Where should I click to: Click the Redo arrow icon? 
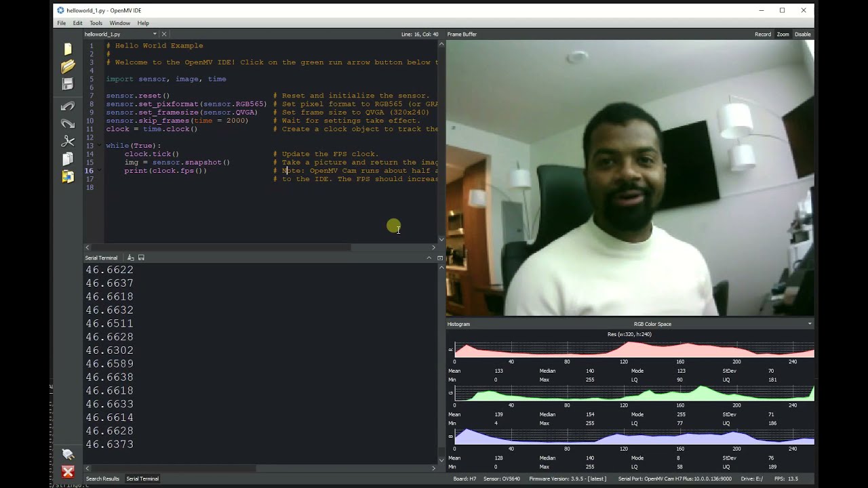(68, 123)
